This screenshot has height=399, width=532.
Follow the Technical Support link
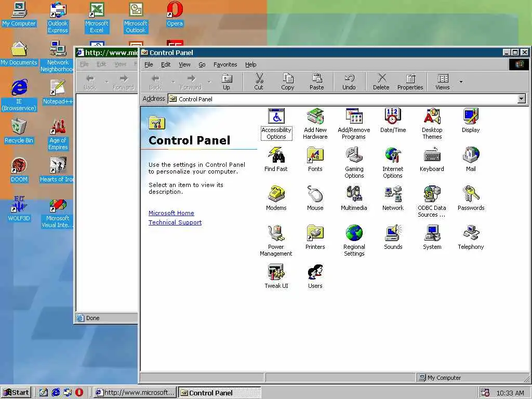point(175,222)
